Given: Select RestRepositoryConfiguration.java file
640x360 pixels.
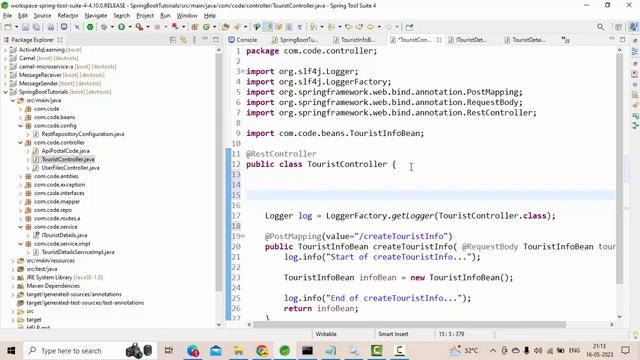Looking at the screenshot, I should 83,134.
